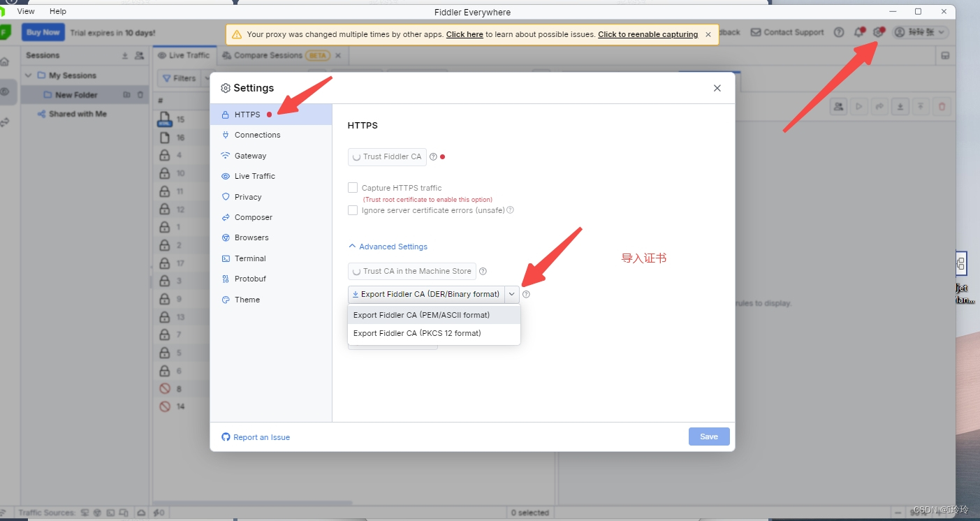Click the Contact Support link
Viewport: 980px width, 521px height.
click(787, 32)
